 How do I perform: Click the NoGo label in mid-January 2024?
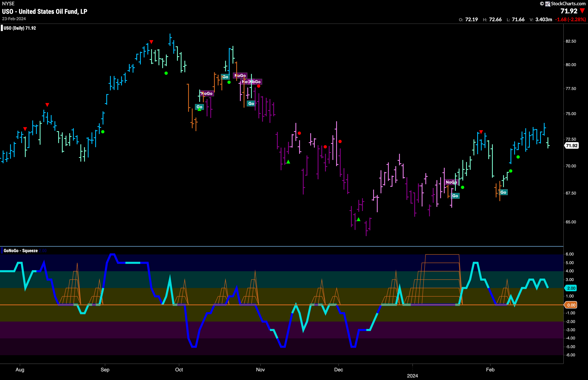point(451,182)
